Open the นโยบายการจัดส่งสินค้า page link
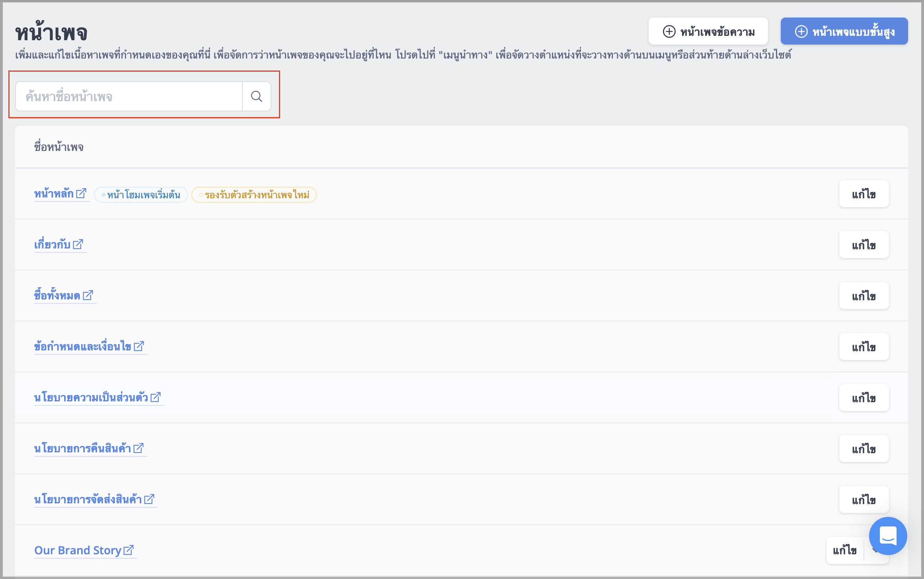This screenshot has height=579, width=924. [x=88, y=499]
